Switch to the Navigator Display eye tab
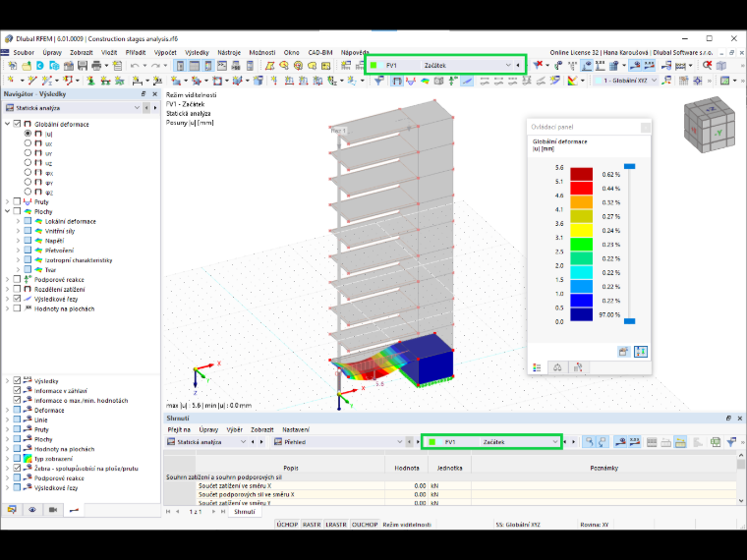 (x=32, y=510)
